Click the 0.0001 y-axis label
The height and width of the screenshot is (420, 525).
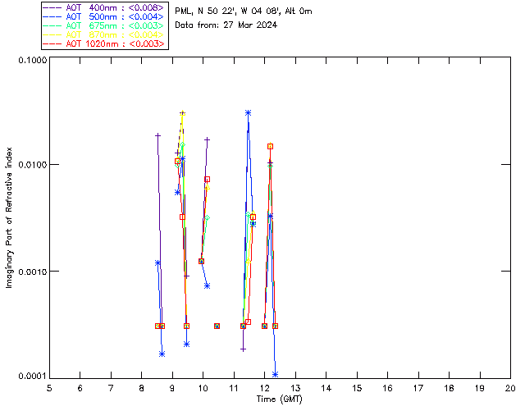point(32,377)
